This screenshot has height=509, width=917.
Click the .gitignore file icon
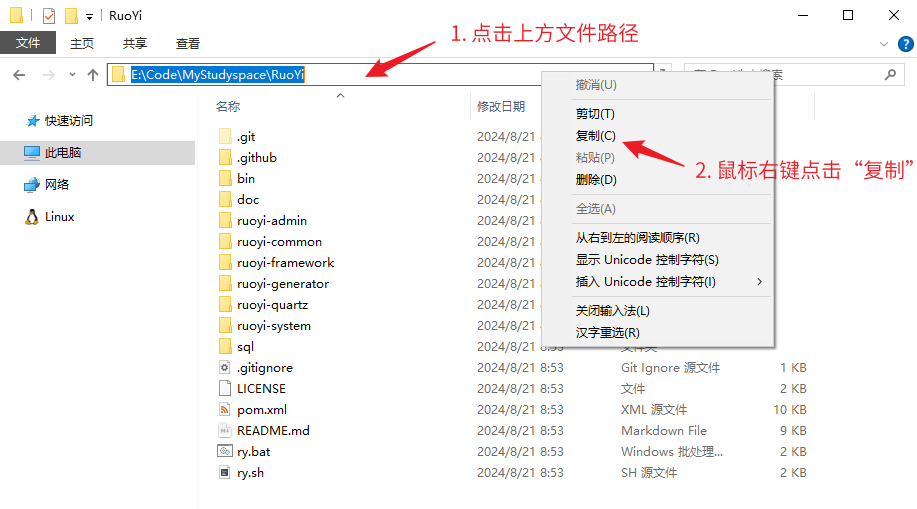point(225,368)
